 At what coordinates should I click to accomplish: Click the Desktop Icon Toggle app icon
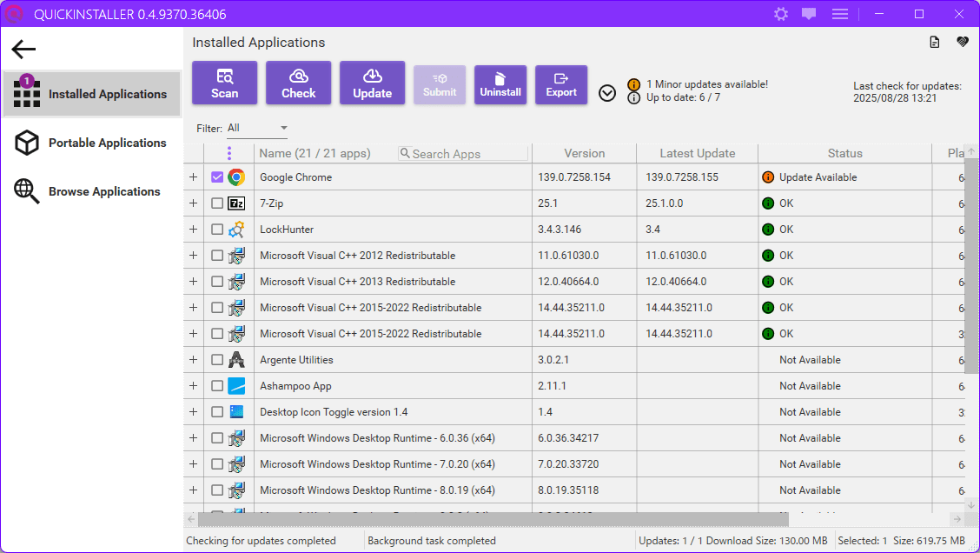tap(236, 411)
